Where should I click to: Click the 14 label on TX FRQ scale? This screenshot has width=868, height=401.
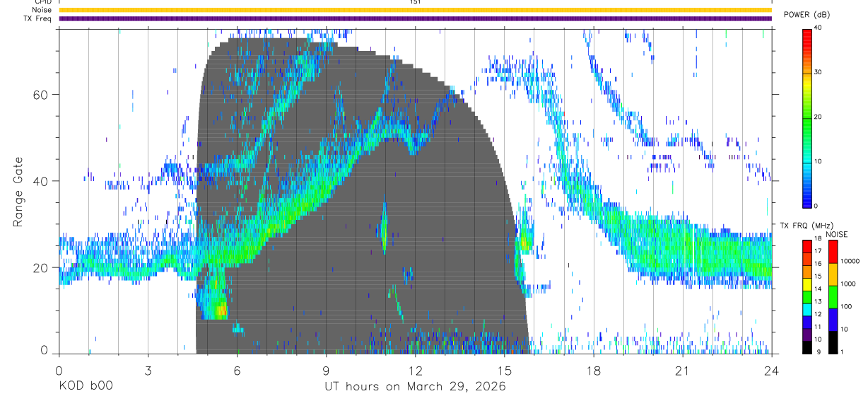818,289
